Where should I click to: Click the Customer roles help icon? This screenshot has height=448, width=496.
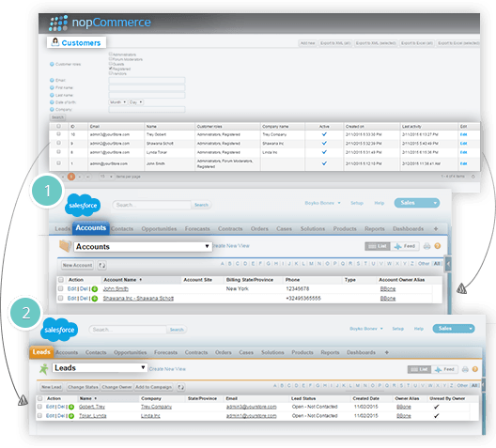(52, 64)
